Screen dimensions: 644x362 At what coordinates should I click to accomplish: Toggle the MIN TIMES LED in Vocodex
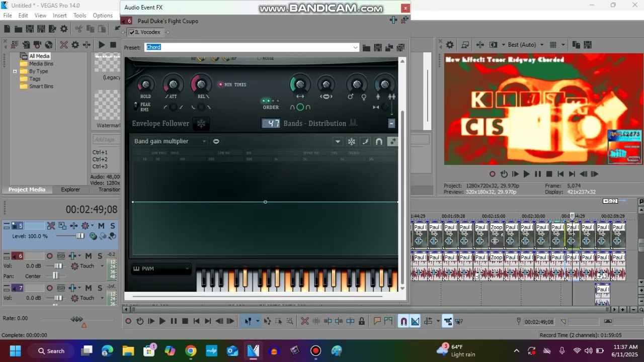point(220,84)
